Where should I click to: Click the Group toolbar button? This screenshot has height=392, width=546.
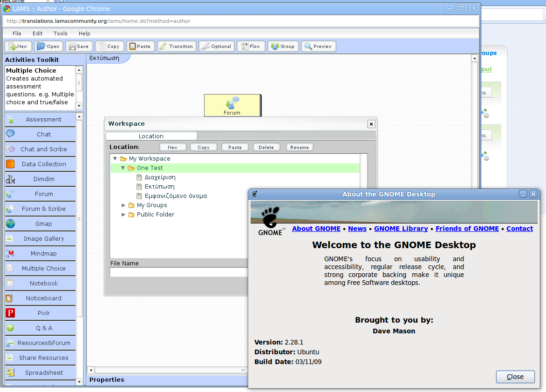tap(283, 47)
